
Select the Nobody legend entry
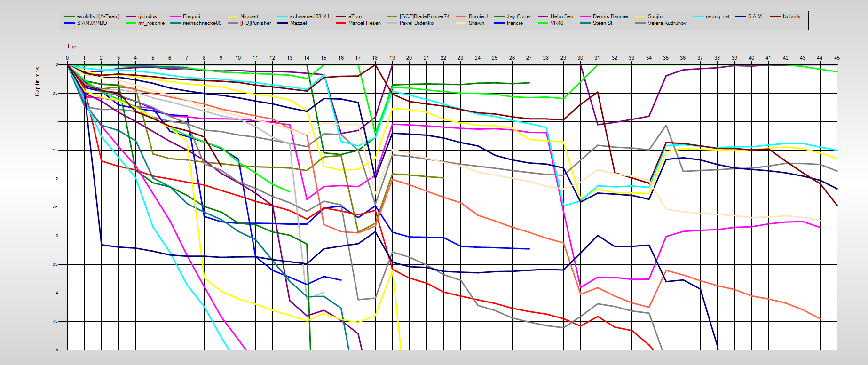coord(791,16)
